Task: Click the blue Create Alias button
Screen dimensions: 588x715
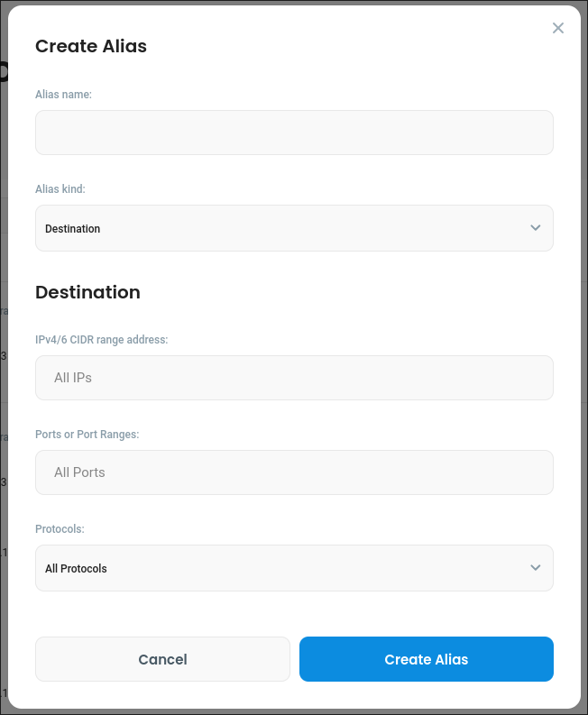Action: point(426,659)
